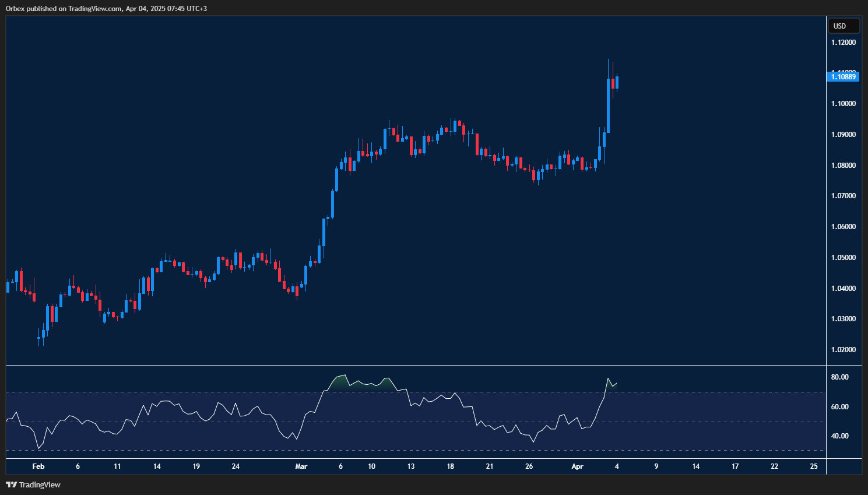The height and width of the screenshot is (495, 868).
Task: Toggle the 1.12000 price scale level
Action: pyautogui.click(x=842, y=42)
